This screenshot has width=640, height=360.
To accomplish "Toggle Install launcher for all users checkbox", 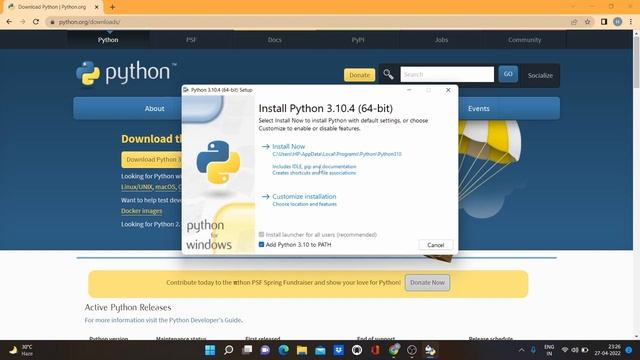I will point(261,235).
